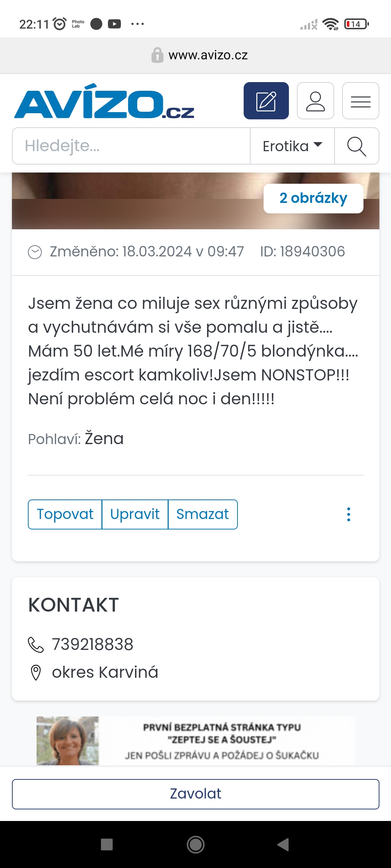Expand the Erotika category dropdown
391x868 pixels.
(292, 146)
